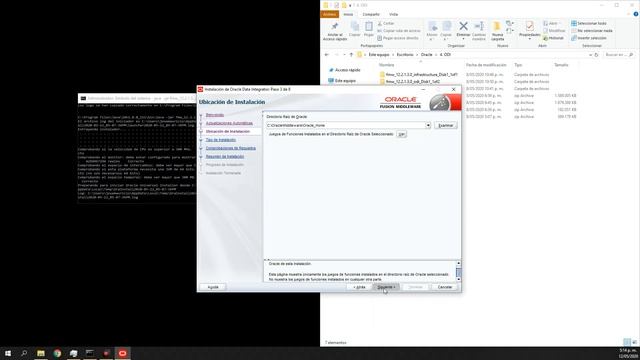Image resolution: width=640 pixels, height=360 pixels.
Task: Click Escritorio in Explorer address breadcrumb
Action: (x=405, y=55)
